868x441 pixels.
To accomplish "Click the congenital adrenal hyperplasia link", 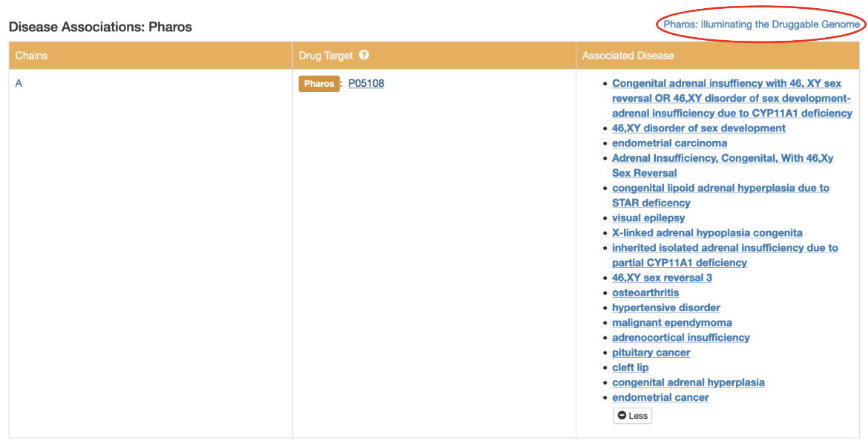I will [x=688, y=382].
